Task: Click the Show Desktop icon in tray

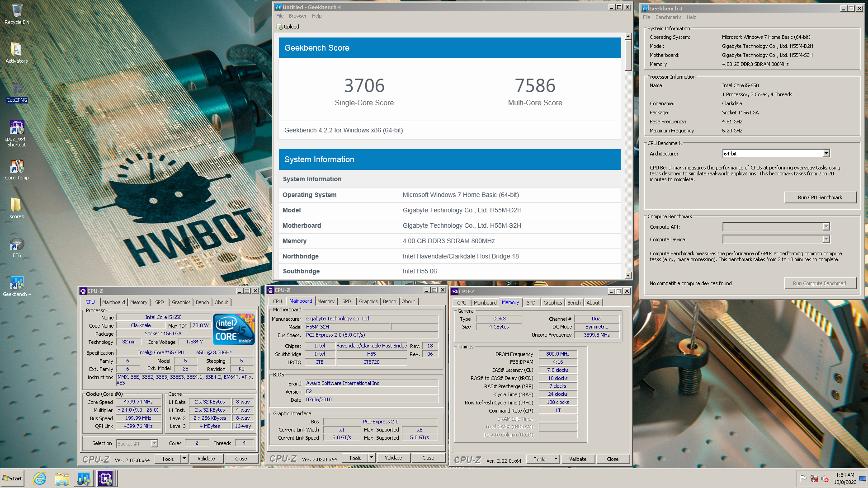Action: click(x=863, y=479)
